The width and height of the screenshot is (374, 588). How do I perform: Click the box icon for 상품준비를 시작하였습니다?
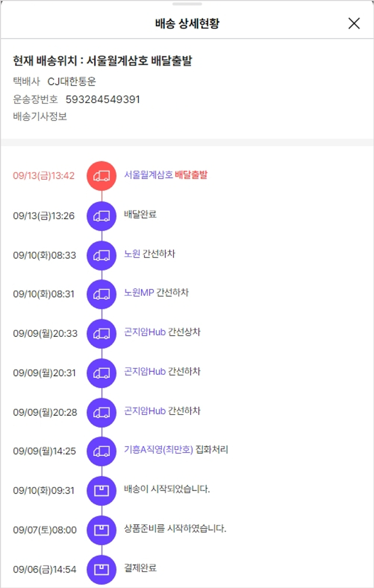(101, 530)
